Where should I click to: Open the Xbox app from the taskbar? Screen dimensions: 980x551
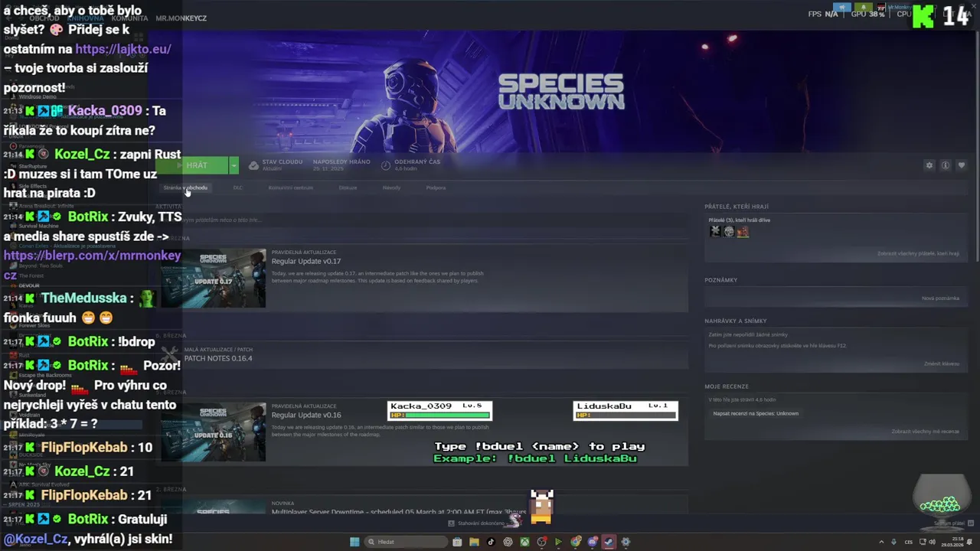coord(524,542)
